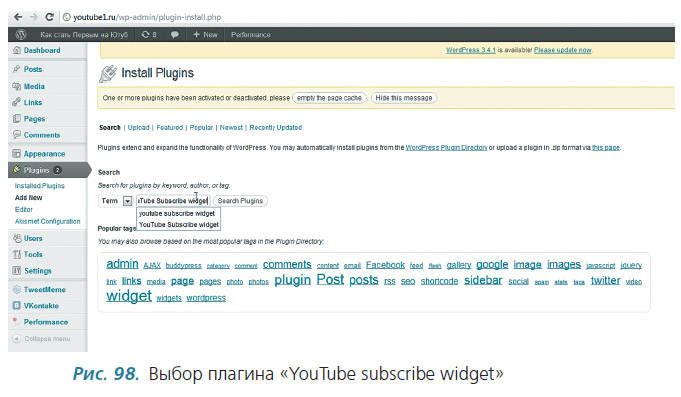
Task: Click the plugin search input field
Action: pos(173,201)
